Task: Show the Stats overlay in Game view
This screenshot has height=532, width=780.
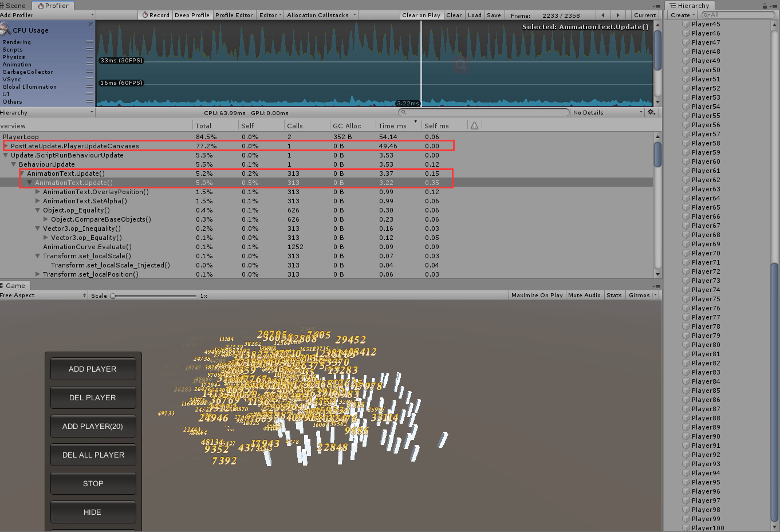Action: pos(614,295)
